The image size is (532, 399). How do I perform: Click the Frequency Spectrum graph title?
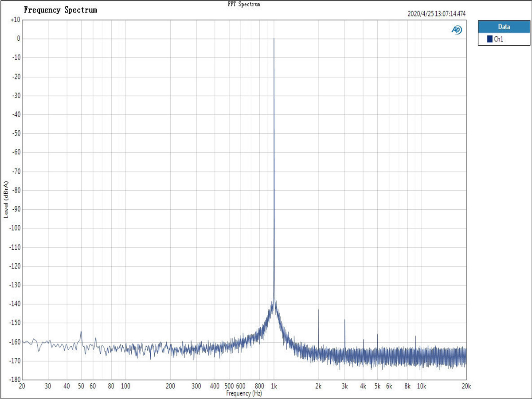[60, 10]
